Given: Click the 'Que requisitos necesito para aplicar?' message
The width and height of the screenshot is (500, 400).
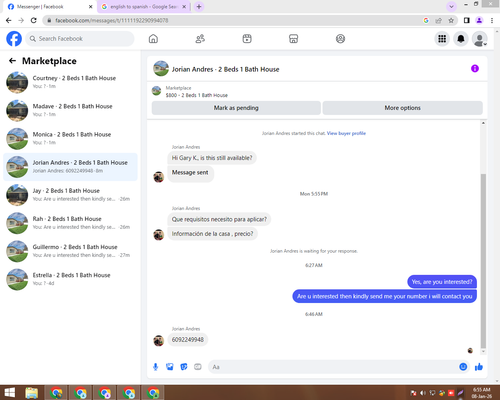Looking at the screenshot, I should pos(219,219).
